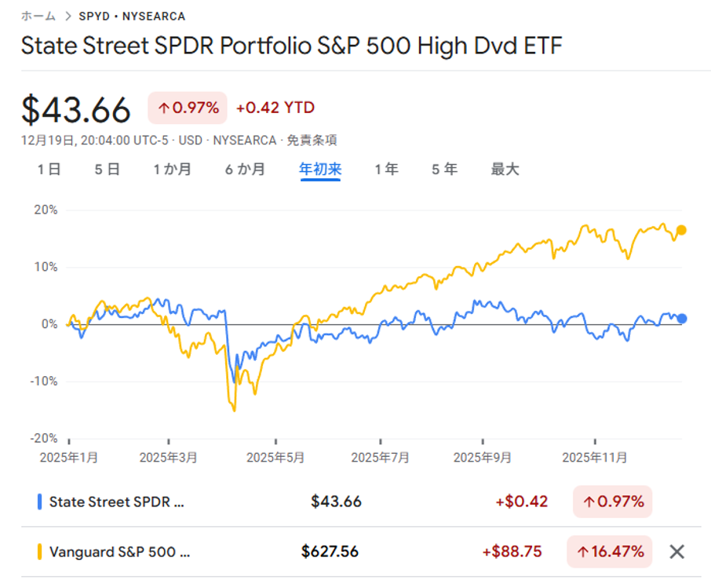Viewport: 711px width, 588px height.
Task: Choose the 1年 time range
Action: click(x=386, y=169)
